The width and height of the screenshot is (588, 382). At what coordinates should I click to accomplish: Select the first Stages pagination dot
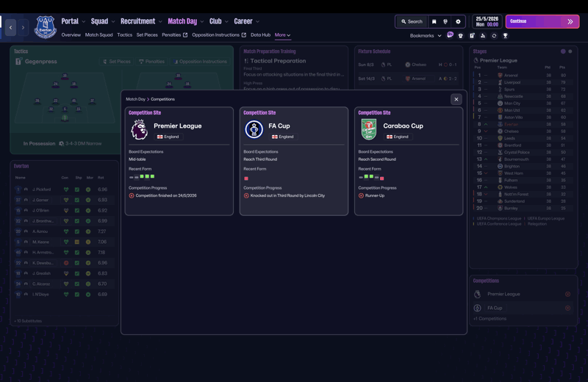[x=563, y=51]
